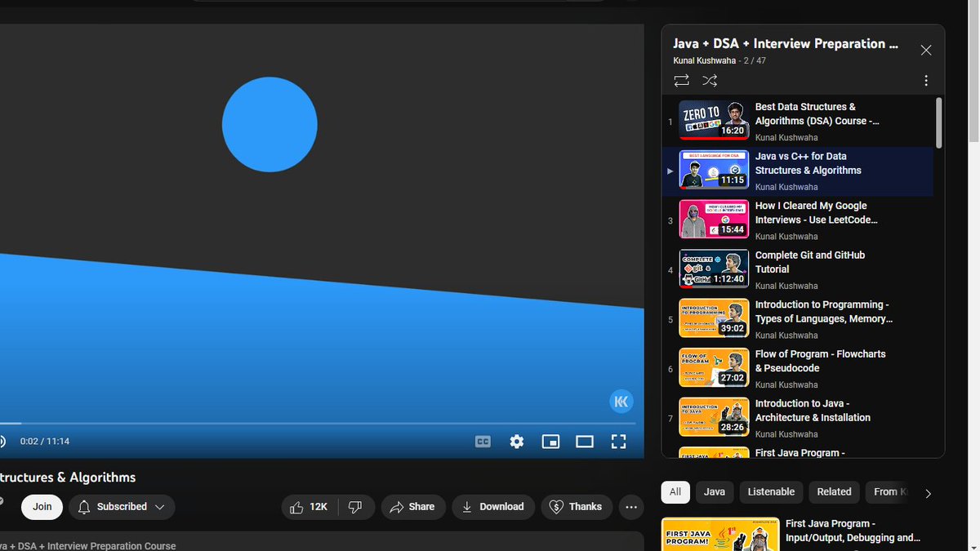
Task: Share this video
Action: (413, 507)
